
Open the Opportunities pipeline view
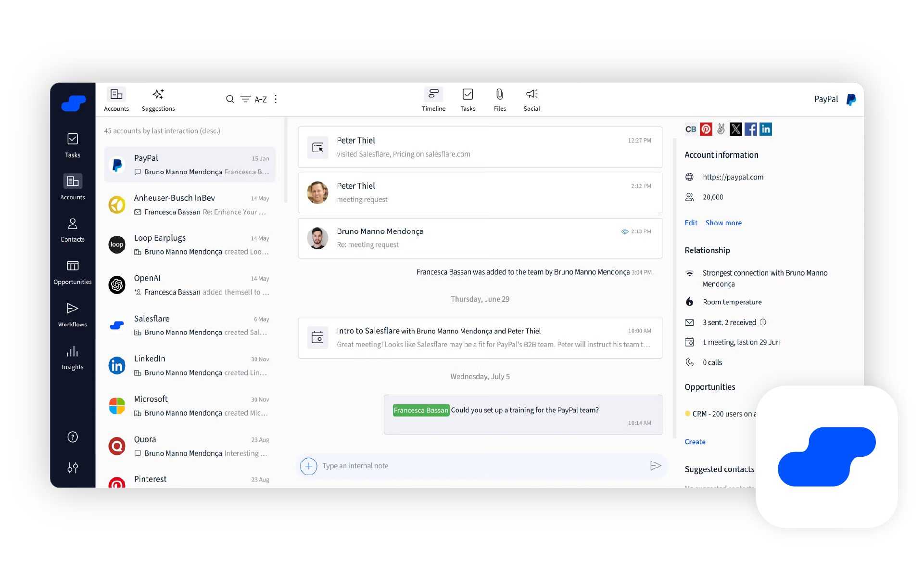click(x=73, y=272)
